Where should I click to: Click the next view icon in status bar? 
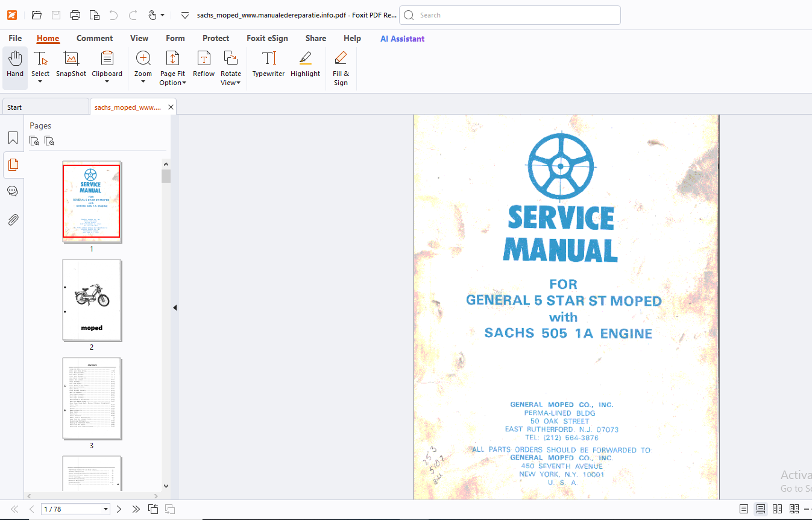click(x=170, y=509)
